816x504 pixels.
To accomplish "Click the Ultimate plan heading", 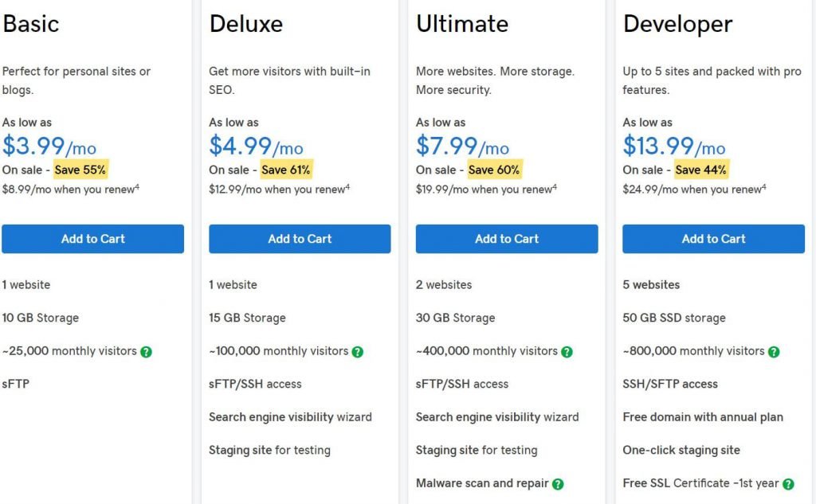I will point(462,24).
